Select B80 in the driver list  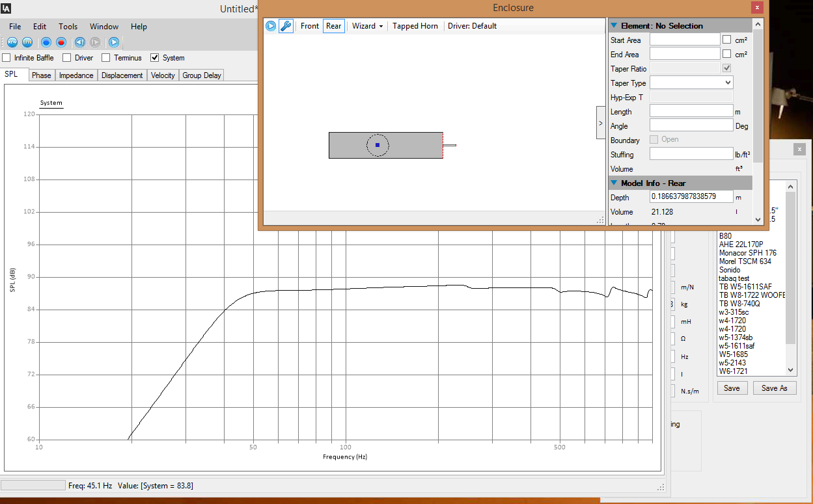click(725, 236)
